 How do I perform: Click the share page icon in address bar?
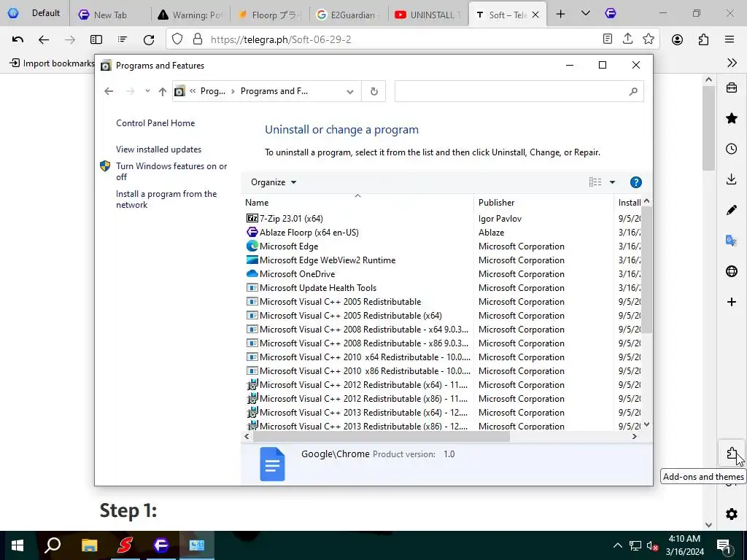pyautogui.click(x=627, y=39)
